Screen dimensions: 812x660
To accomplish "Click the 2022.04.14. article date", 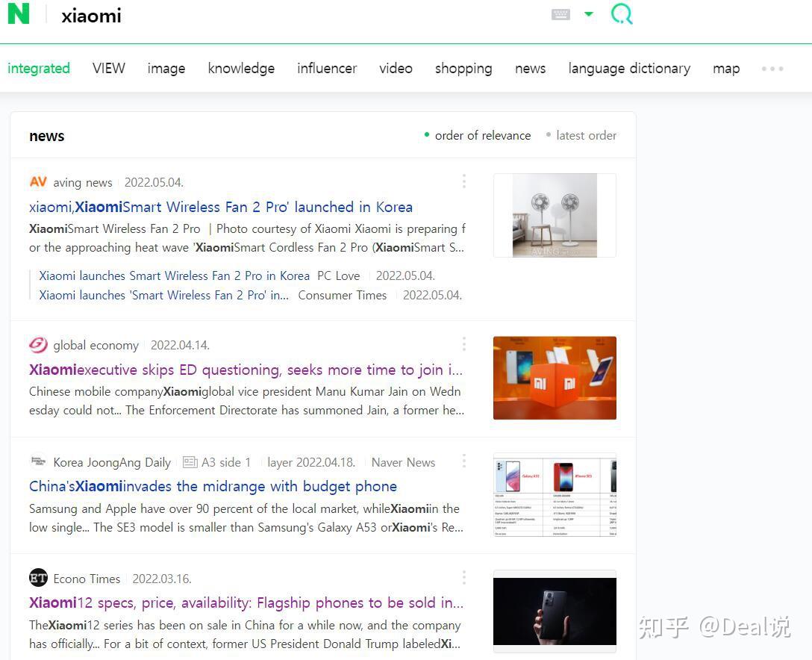I will tap(180, 345).
